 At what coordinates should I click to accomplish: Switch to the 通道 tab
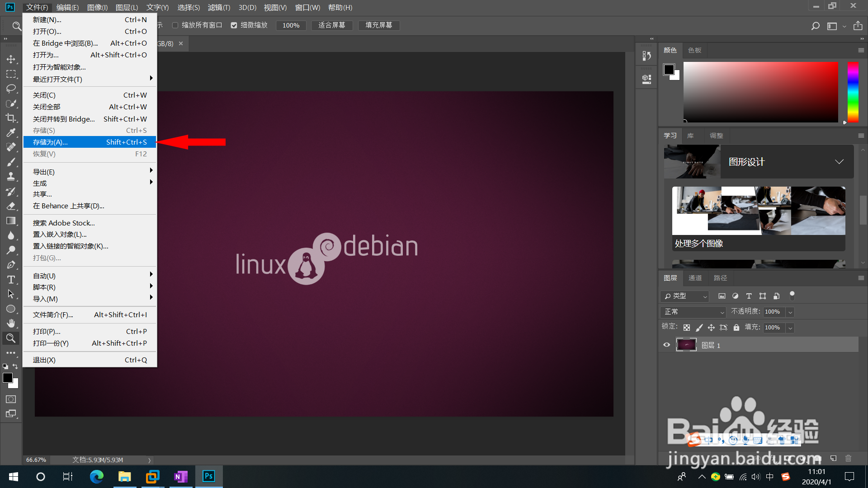(x=695, y=278)
